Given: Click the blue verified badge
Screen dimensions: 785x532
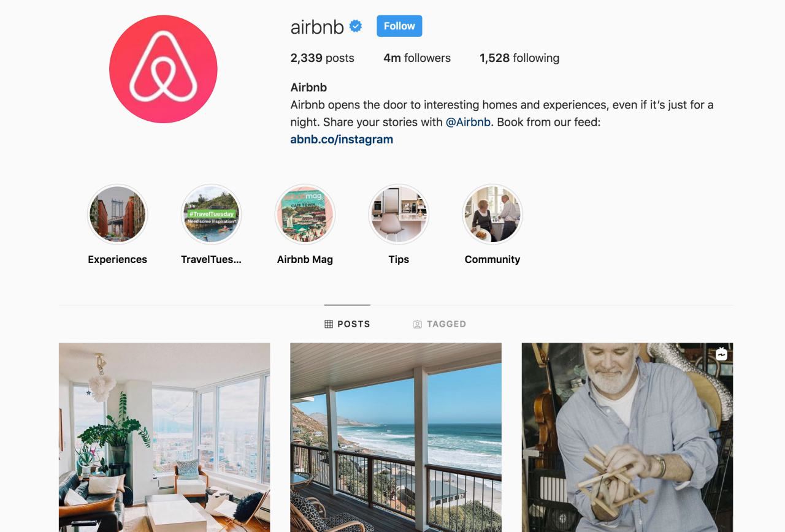Looking at the screenshot, I should pos(356,26).
